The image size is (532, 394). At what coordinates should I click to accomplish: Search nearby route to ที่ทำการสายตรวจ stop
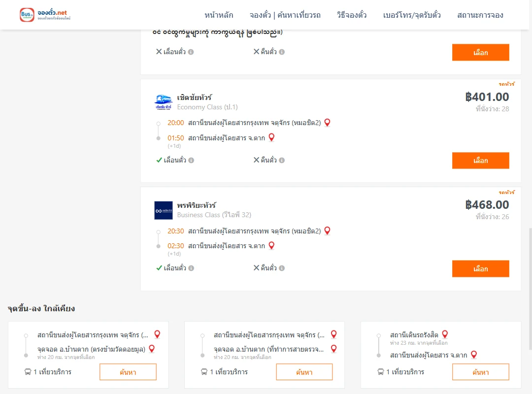pyautogui.click(x=304, y=372)
